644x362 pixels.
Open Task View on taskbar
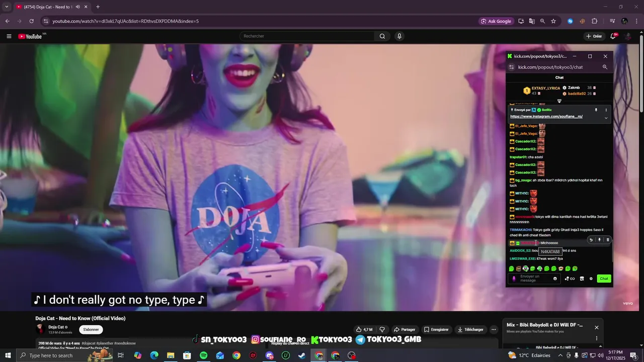click(121, 355)
